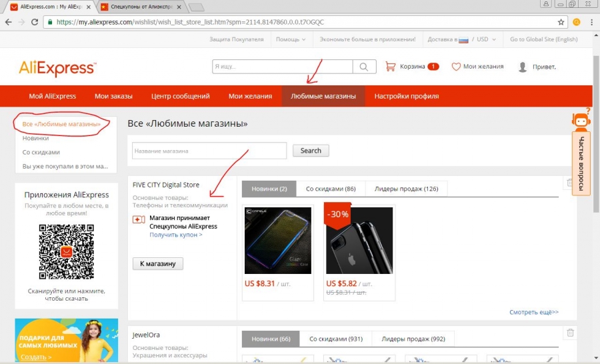Image resolution: width=600 pixels, height=364 pixels.
Task: Click the user profile avatar icon
Action: click(x=522, y=67)
